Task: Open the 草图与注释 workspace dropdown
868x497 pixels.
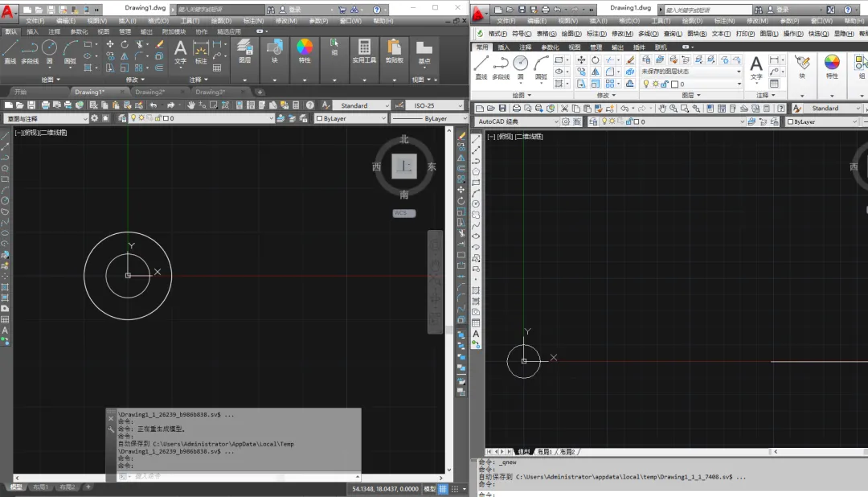Action: pyautogui.click(x=47, y=118)
